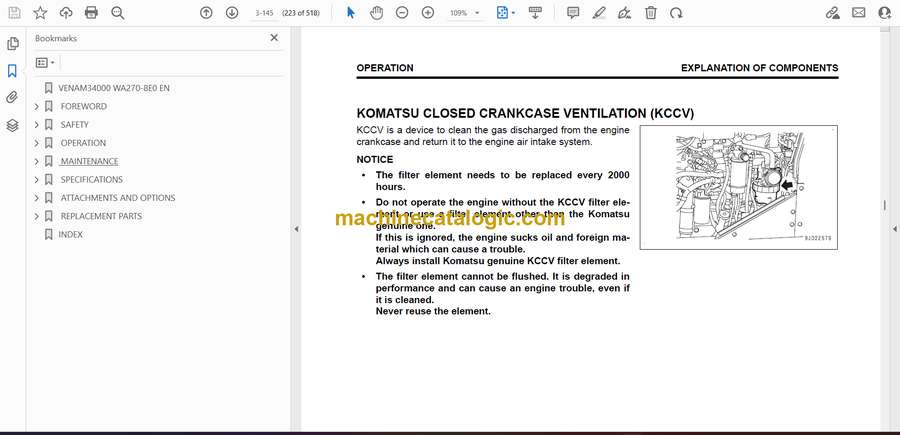Click the page number field showing 3-145
Viewport: 900px width, 435px height.
pyautogui.click(x=264, y=13)
